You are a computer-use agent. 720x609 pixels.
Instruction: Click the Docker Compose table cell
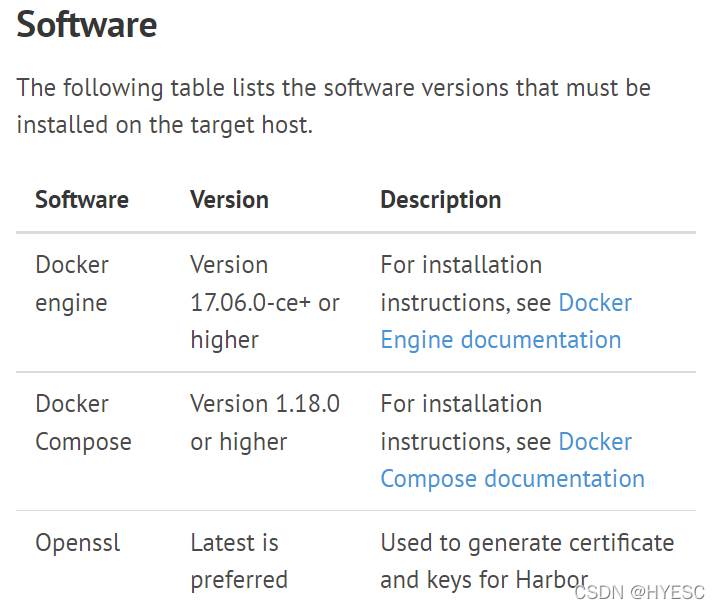tap(84, 423)
